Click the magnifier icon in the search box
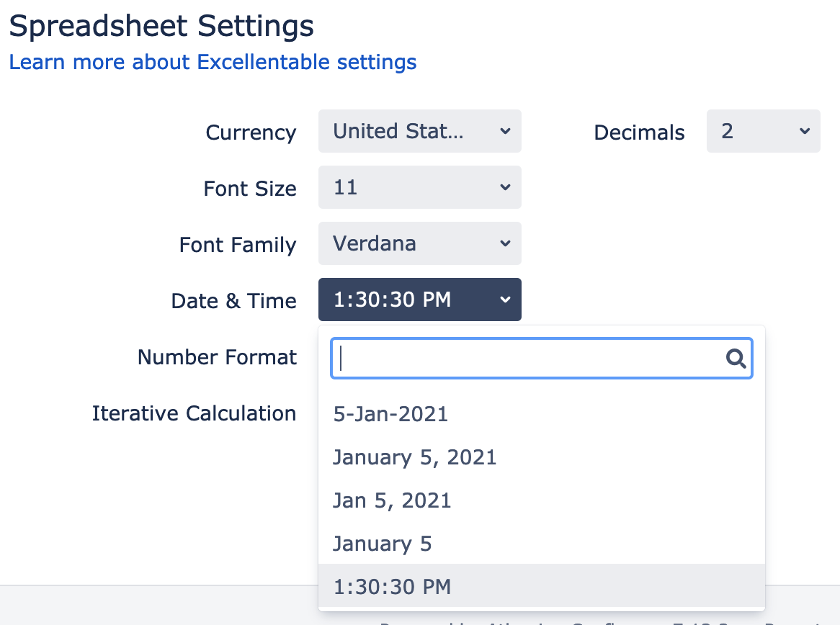 [x=736, y=359]
